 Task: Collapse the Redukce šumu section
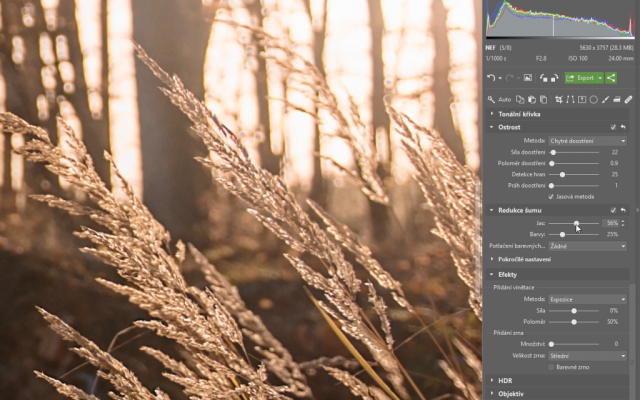pos(491,210)
